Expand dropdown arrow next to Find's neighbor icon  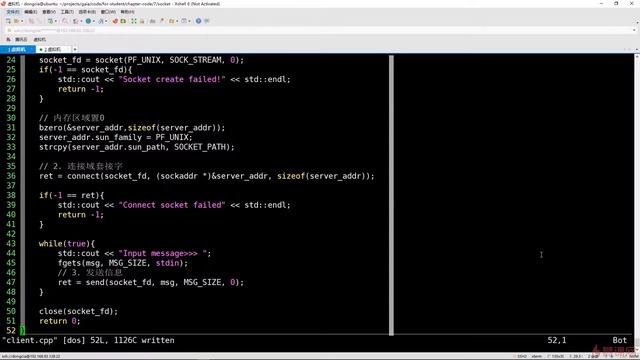[81, 21]
